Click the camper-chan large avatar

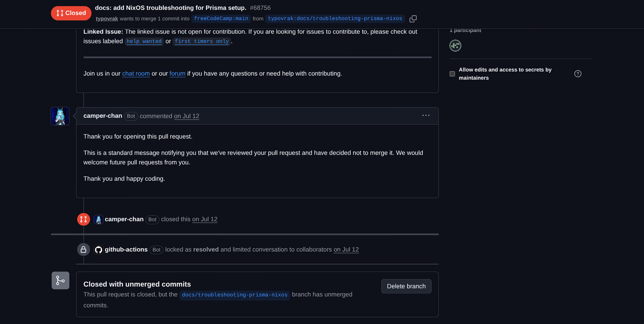point(60,116)
